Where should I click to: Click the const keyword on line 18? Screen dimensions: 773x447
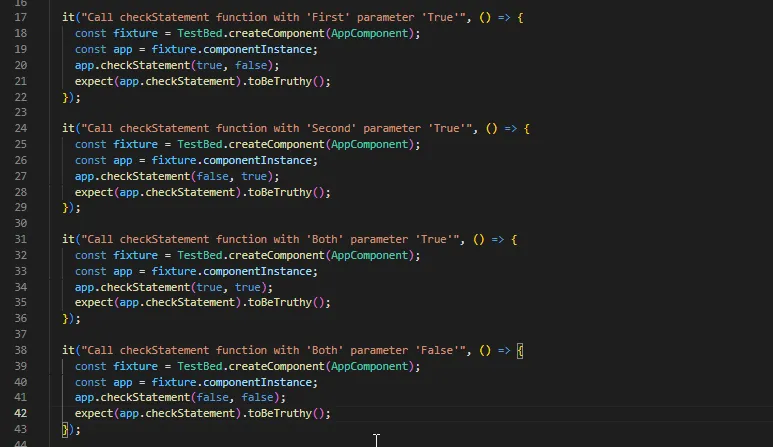91,33
